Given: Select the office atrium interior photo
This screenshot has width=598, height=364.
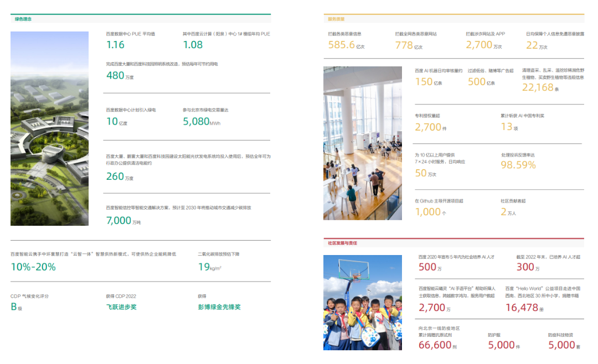Looking at the screenshot, I should pos(363,143).
